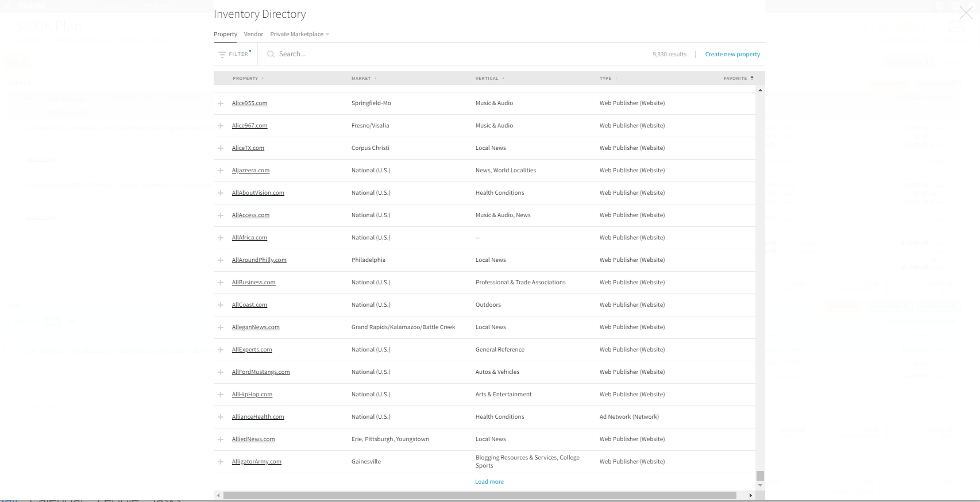The image size is (980, 502).
Task: Click the Inventory Directory title
Action: point(260,14)
